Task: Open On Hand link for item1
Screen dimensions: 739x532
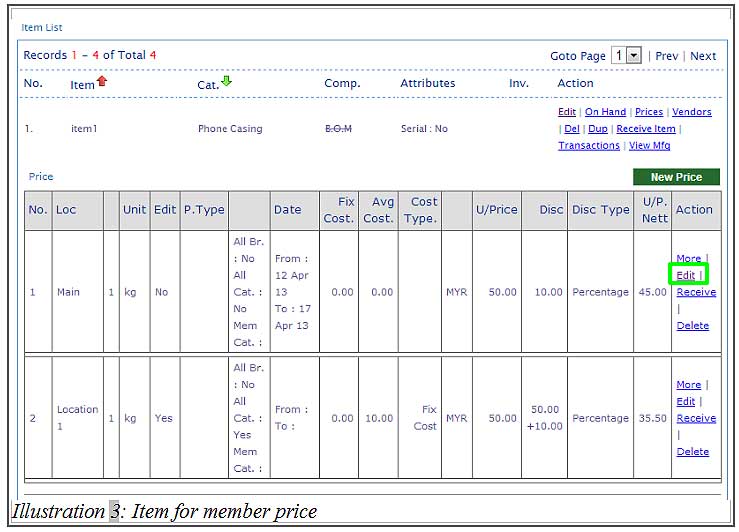Action: (x=605, y=112)
